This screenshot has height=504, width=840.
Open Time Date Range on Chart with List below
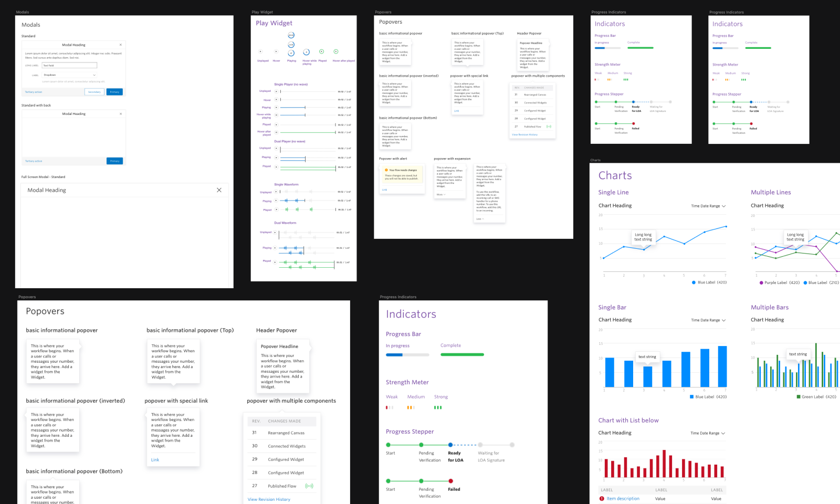pos(708,433)
